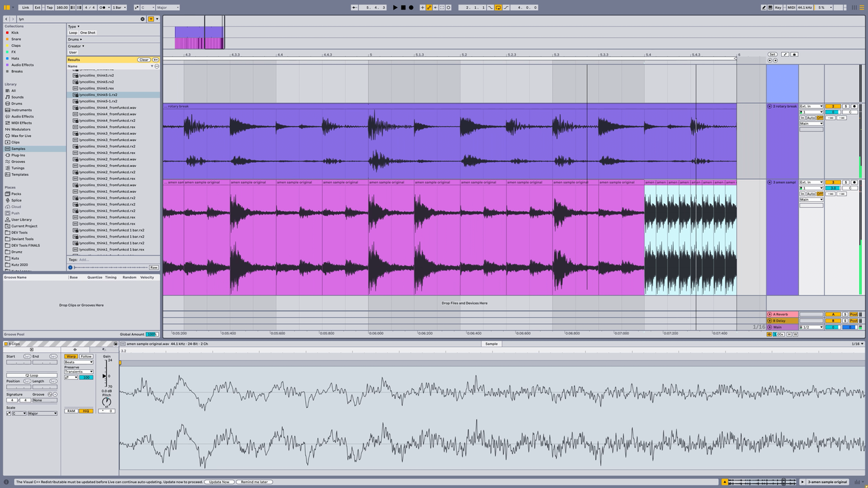Click the automation mode icon next to Set

[x=785, y=54]
